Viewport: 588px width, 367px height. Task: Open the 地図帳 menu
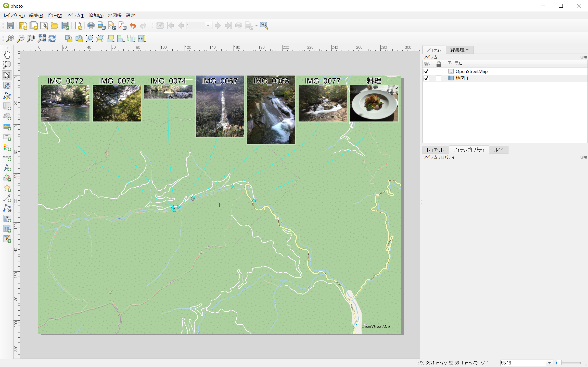[x=114, y=16]
